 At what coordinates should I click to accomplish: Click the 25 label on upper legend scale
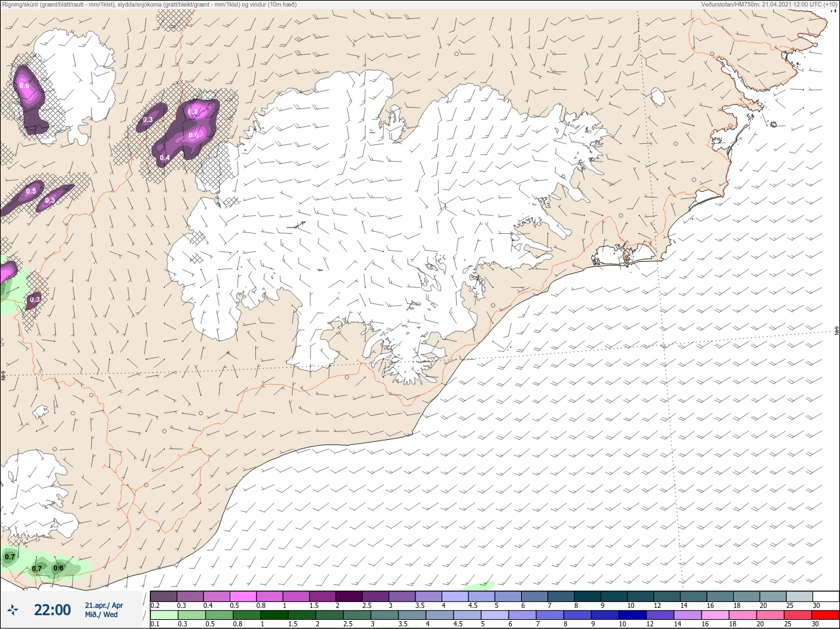[789, 605]
